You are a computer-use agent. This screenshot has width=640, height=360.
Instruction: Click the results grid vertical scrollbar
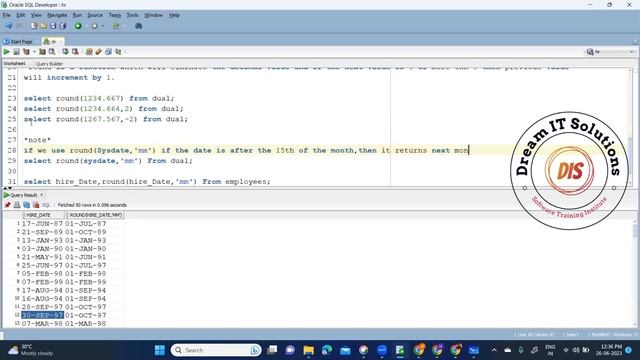pyautogui.click(x=635, y=273)
